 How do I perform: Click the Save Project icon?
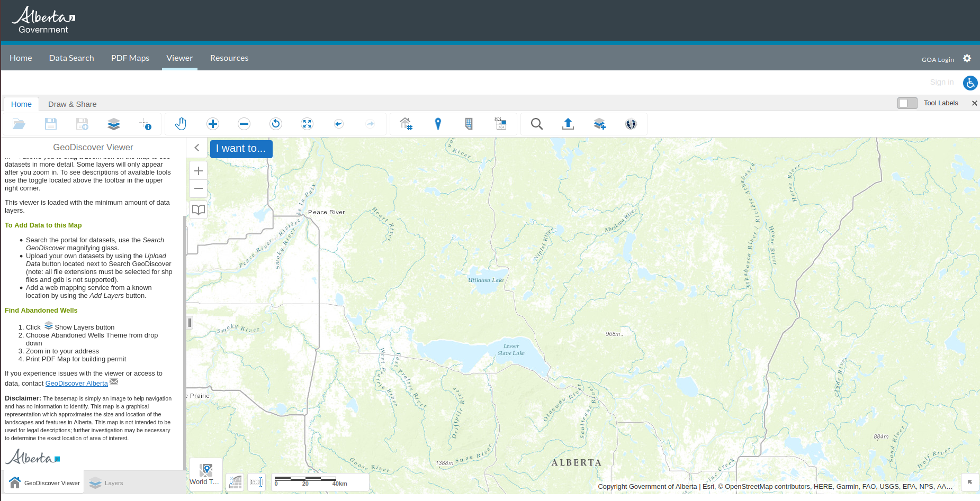coord(51,123)
